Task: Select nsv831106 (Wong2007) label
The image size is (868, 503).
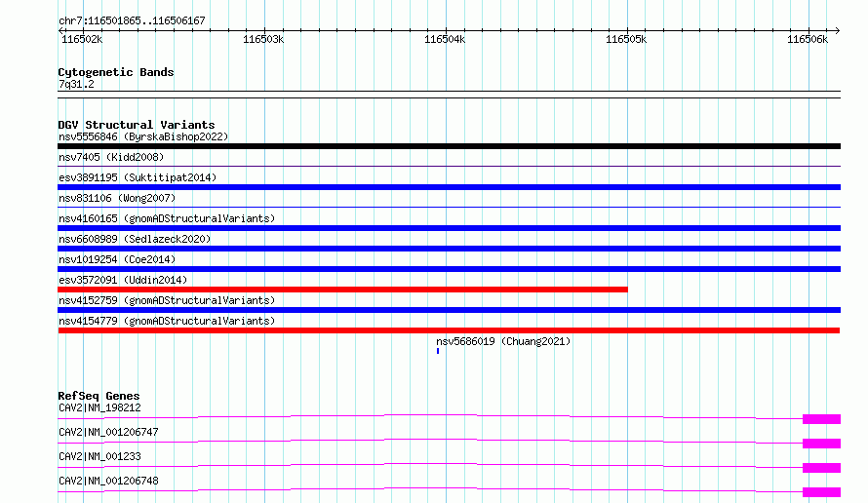Action: (x=117, y=198)
